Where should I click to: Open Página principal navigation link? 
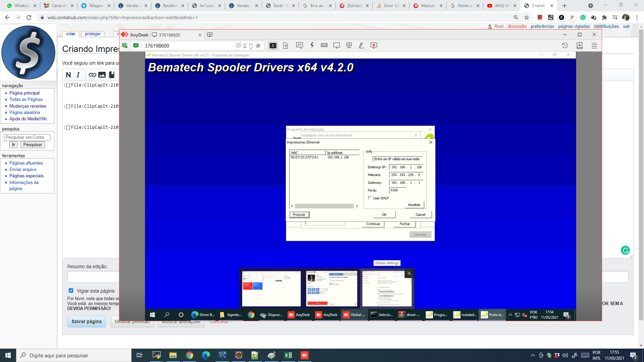point(24,93)
